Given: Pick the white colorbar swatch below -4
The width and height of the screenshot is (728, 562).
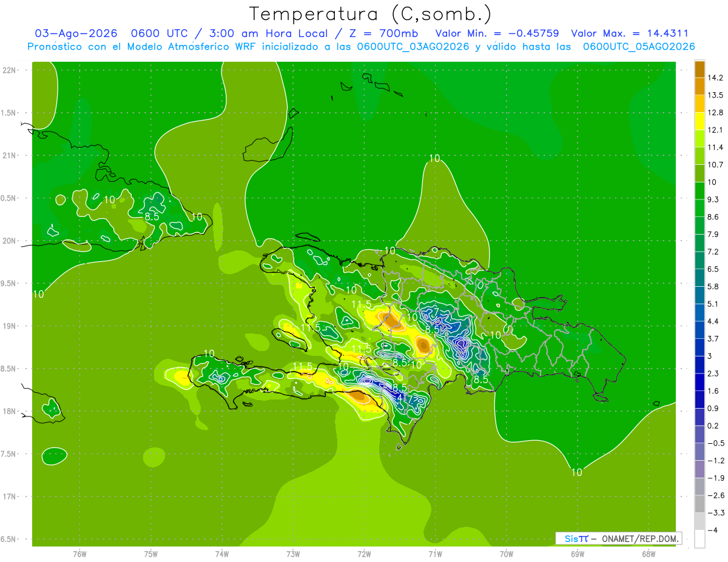Looking at the screenshot, I should click(x=699, y=538).
